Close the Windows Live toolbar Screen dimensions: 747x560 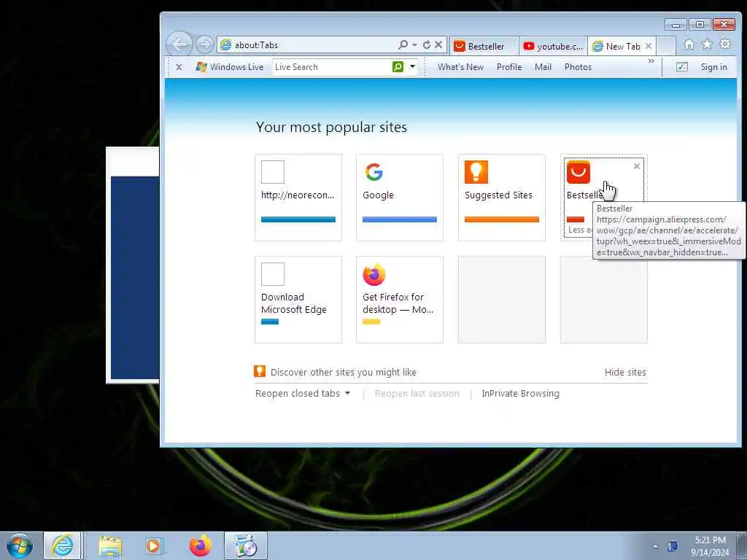179,67
